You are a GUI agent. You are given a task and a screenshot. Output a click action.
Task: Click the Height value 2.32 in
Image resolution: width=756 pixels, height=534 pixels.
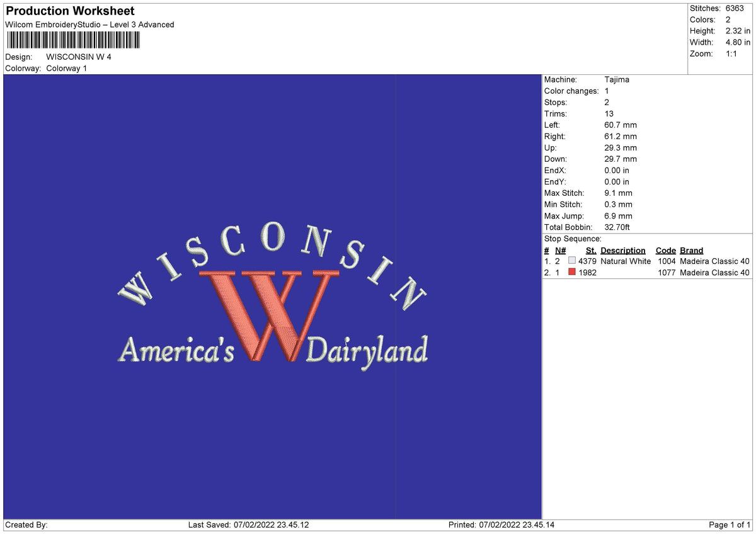click(x=738, y=31)
